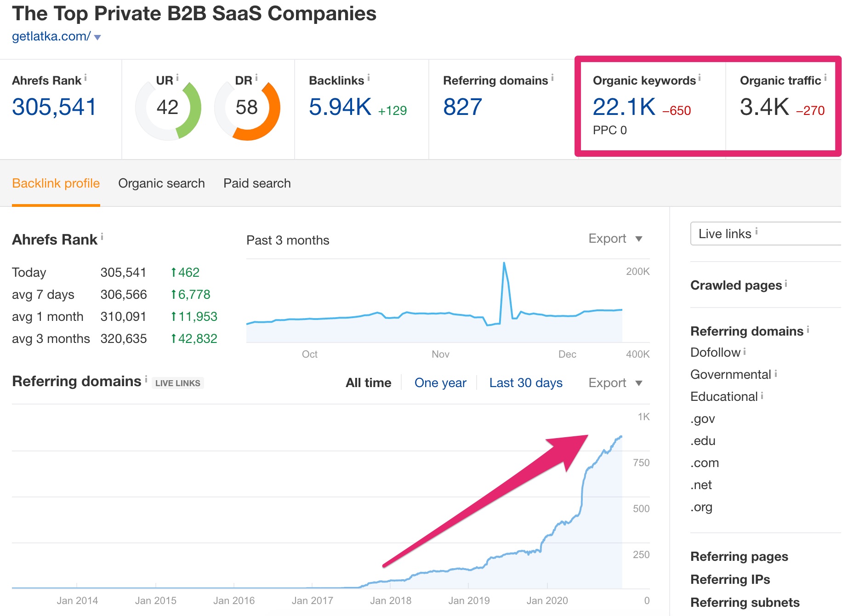Open Export dropdown for Ahrefs Rank chart
This screenshot has width=842, height=616.
tap(615, 239)
